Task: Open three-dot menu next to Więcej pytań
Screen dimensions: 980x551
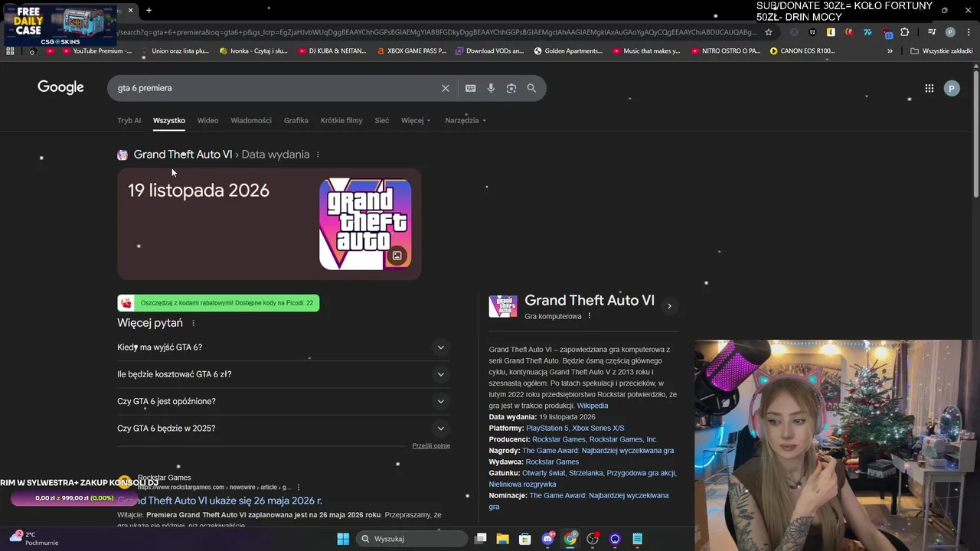Action: tap(193, 323)
